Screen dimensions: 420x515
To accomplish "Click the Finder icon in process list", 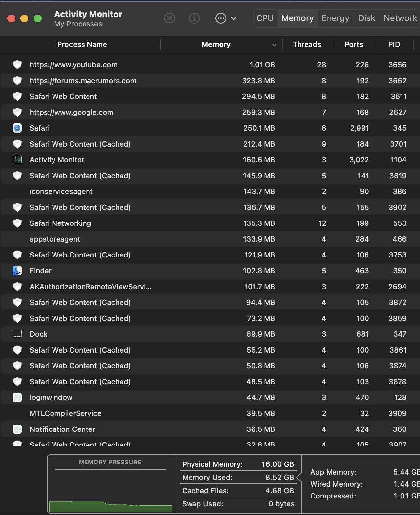I will tap(17, 271).
